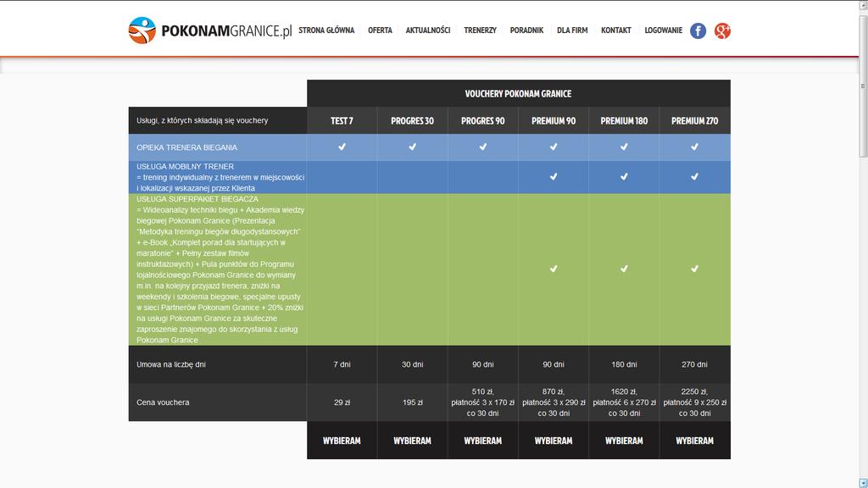Open the Poradnik section
868x488 pixels.
click(x=526, y=30)
